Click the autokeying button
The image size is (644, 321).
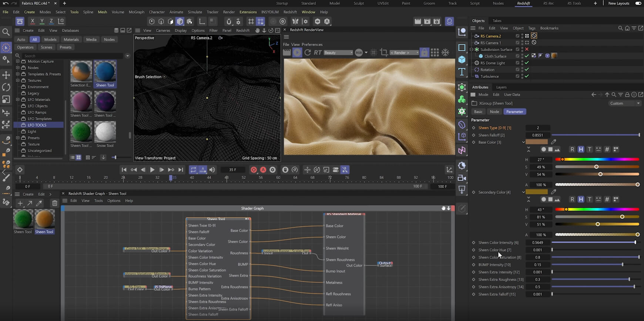coord(263,170)
